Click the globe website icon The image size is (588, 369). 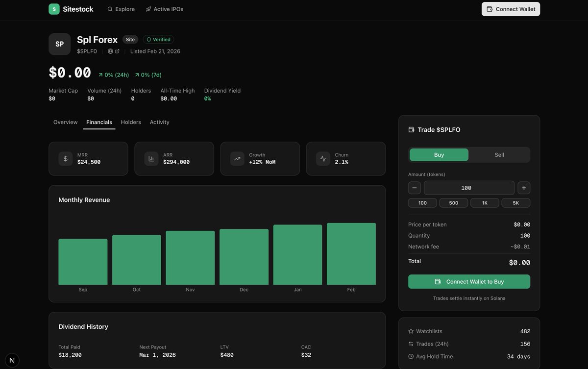click(110, 51)
